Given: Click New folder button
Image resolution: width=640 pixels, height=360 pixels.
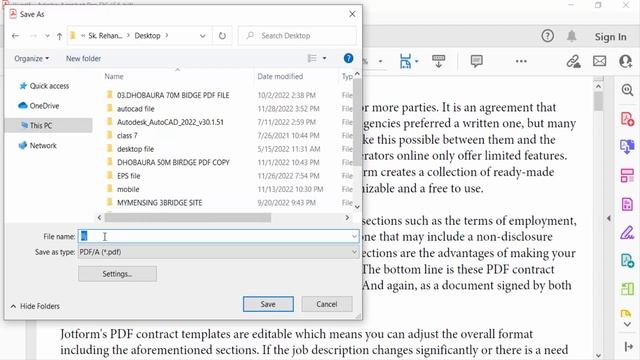Looking at the screenshot, I should tap(83, 58).
